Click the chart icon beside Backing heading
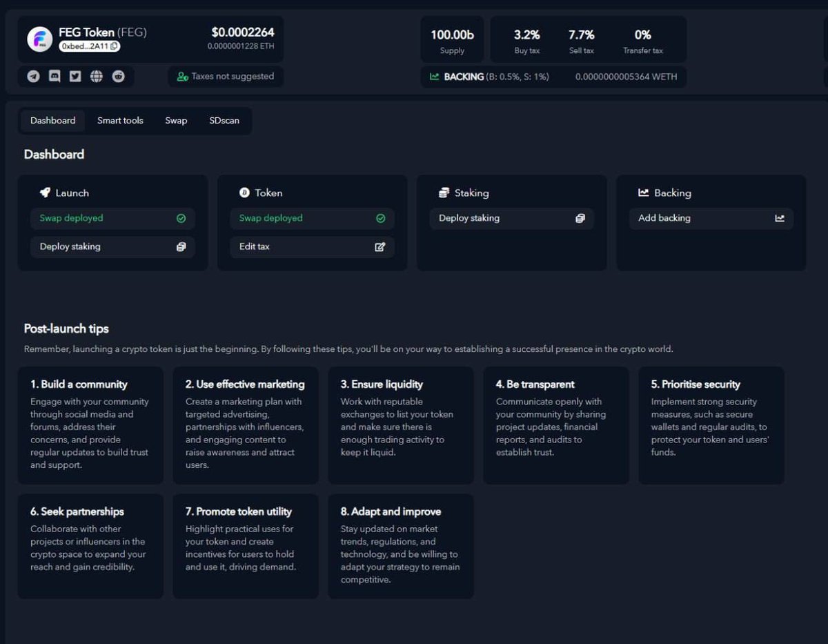The image size is (828, 644). click(643, 193)
